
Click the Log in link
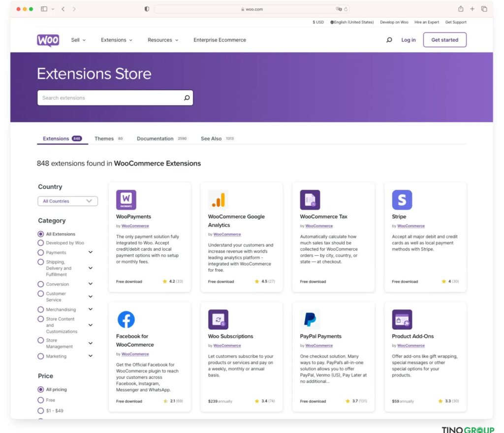[x=408, y=40]
